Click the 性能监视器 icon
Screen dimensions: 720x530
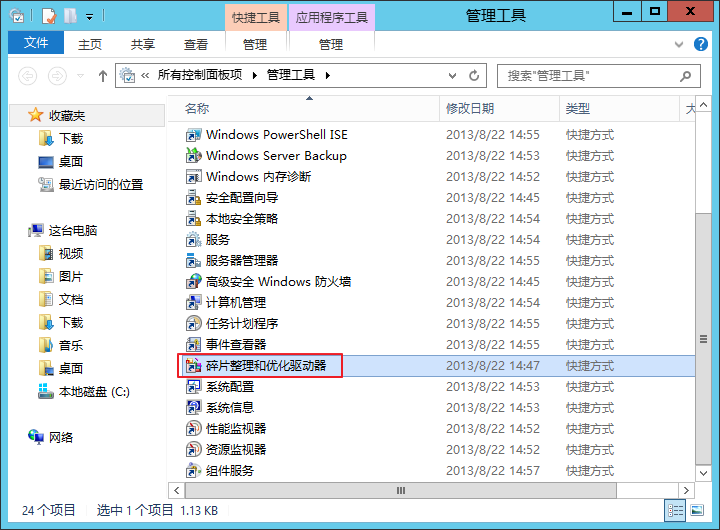coord(193,429)
